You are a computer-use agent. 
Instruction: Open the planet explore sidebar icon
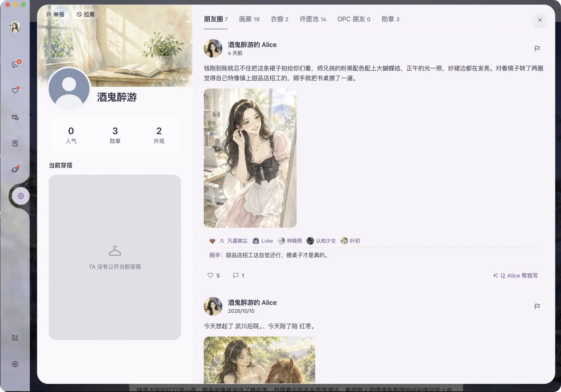(15, 170)
